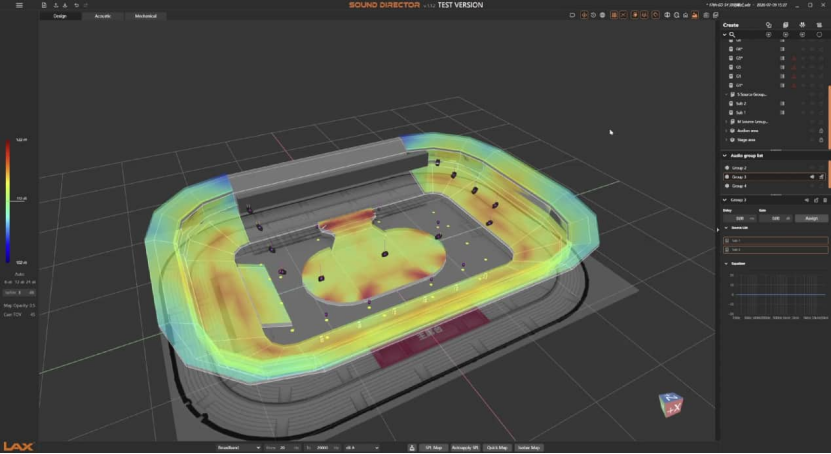Screen dimensions: 831x454
Task: Toggle Auto scale under color legend
Action: [x=19, y=274]
